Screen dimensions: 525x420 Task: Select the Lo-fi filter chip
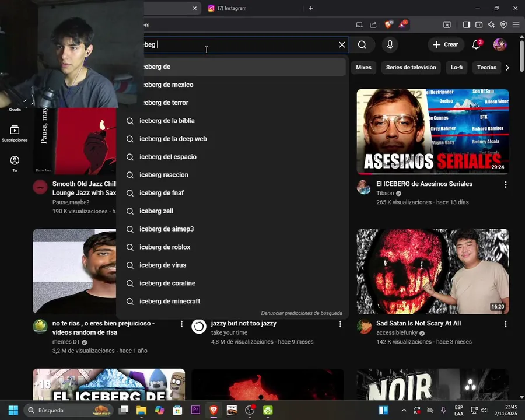coord(456,67)
